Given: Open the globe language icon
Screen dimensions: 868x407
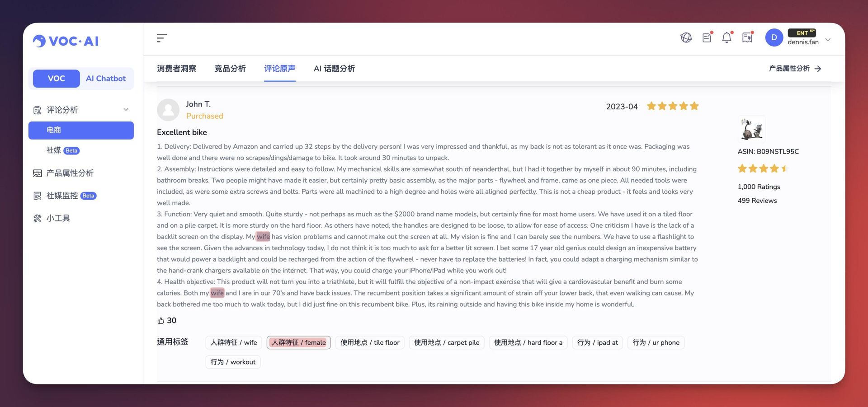Looking at the screenshot, I should click(x=686, y=38).
